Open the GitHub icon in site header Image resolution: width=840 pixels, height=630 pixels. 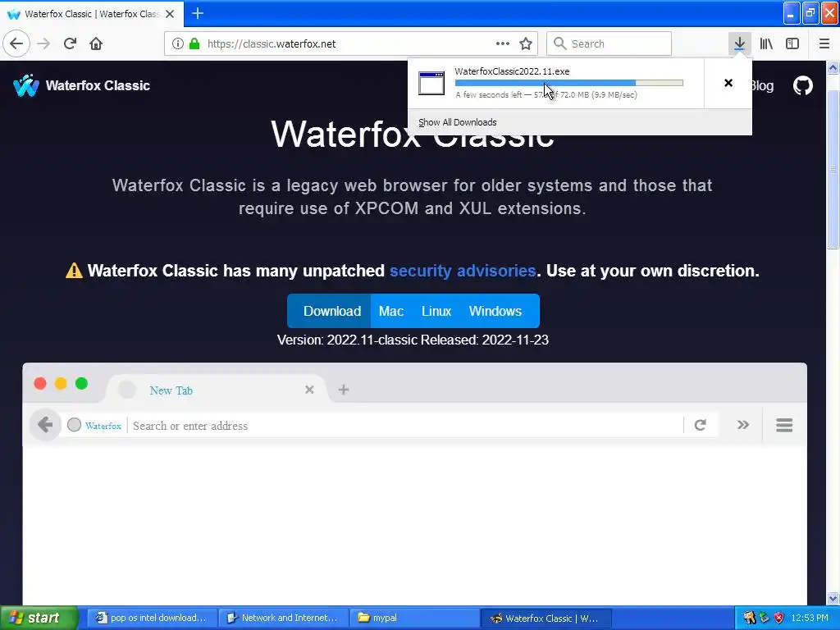pyautogui.click(x=802, y=85)
